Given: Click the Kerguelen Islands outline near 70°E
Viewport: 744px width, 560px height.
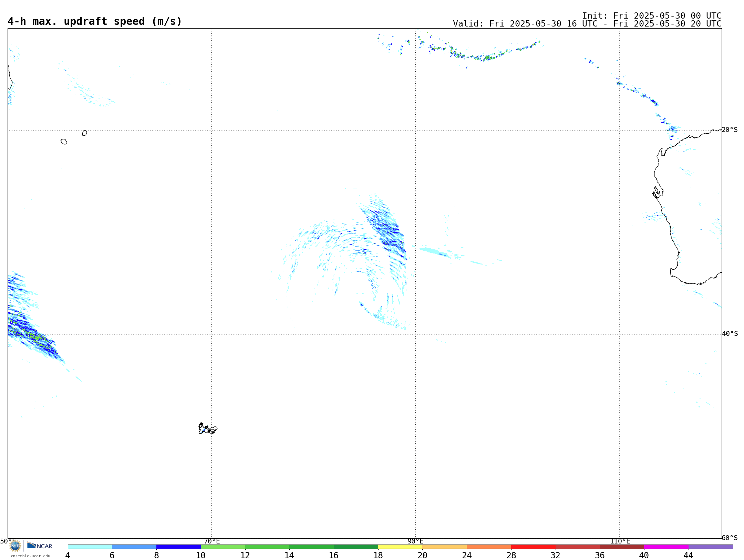Looking at the screenshot, I should [208, 428].
